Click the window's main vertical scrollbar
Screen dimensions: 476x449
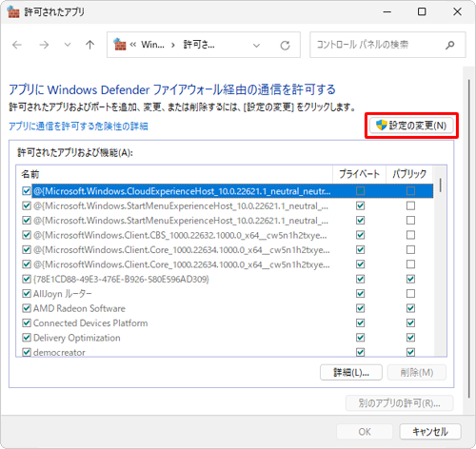pyautogui.click(x=469, y=238)
